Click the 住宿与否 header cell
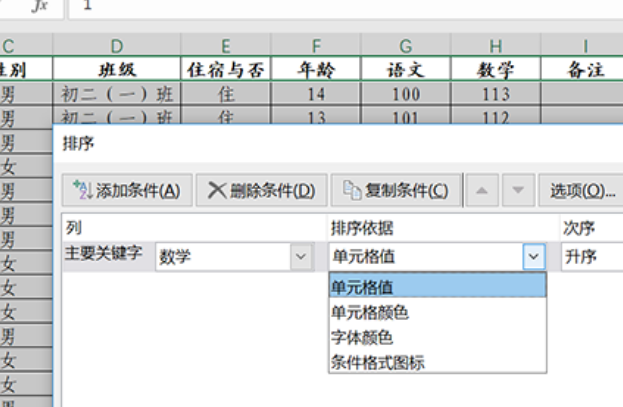The height and width of the screenshot is (407, 623). (x=226, y=70)
